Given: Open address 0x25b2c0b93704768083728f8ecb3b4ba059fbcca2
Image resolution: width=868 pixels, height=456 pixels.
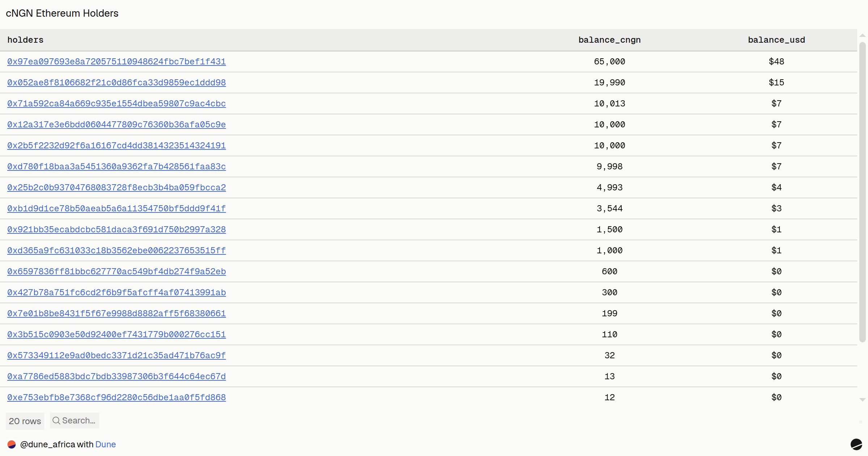Looking at the screenshot, I should (116, 187).
